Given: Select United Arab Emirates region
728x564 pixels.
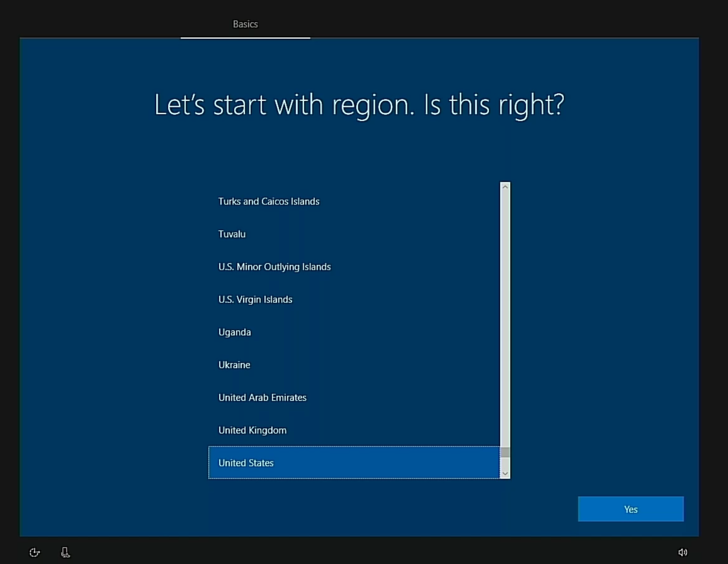Looking at the screenshot, I should coord(262,397).
